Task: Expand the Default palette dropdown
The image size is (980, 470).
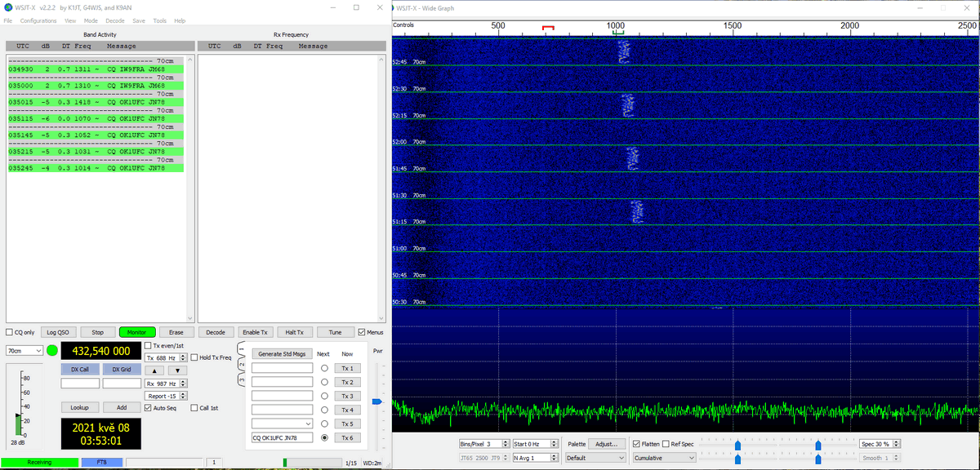Action: pyautogui.click(x=595, y=458)
